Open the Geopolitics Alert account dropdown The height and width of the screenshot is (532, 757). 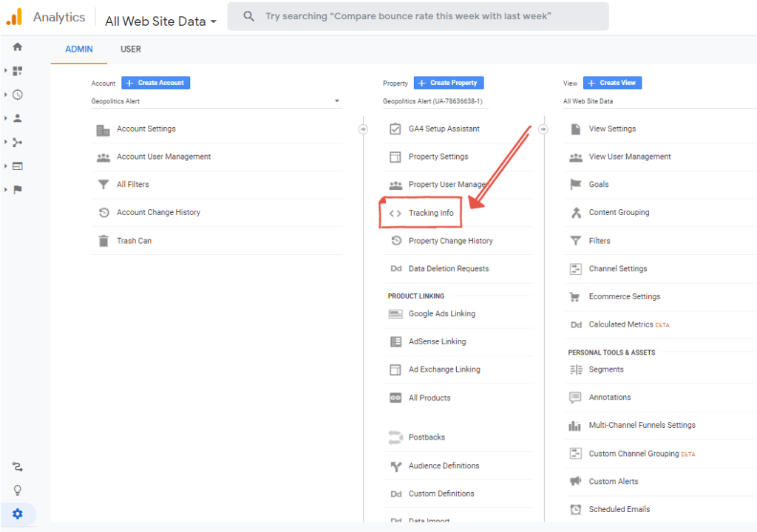point(216,101)
